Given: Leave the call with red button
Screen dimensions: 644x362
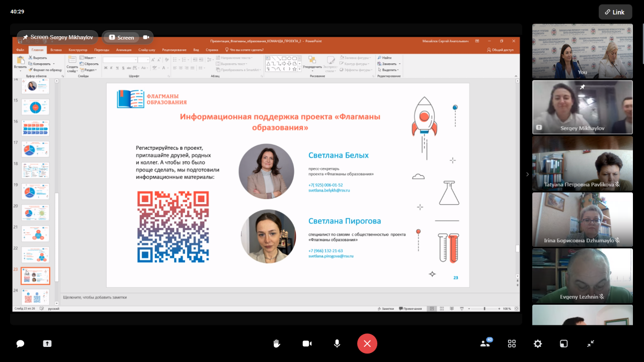Looking at the screenshot, I should [367, 344].
